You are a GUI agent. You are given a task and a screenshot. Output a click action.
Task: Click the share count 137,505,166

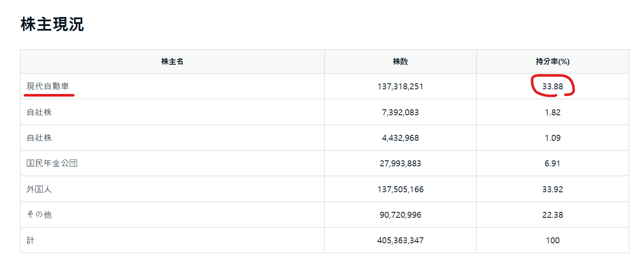pyautogui.click(x=400, y=189)
